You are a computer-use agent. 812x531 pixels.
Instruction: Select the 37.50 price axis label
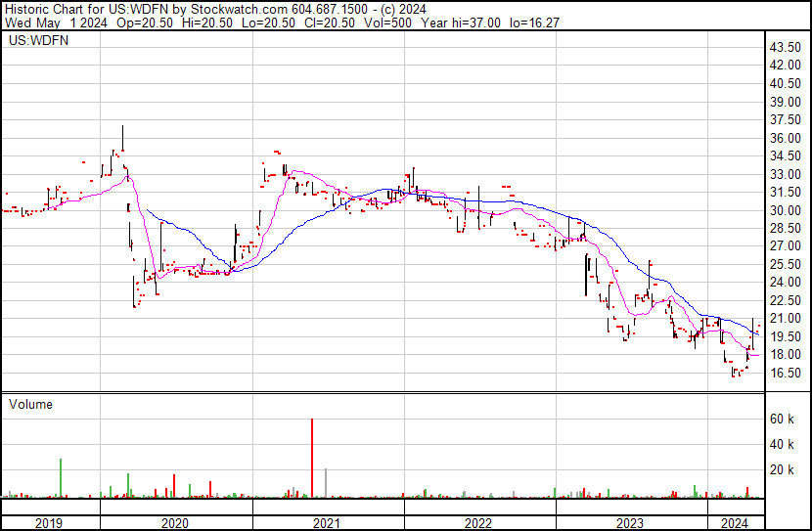click(785, 119)
